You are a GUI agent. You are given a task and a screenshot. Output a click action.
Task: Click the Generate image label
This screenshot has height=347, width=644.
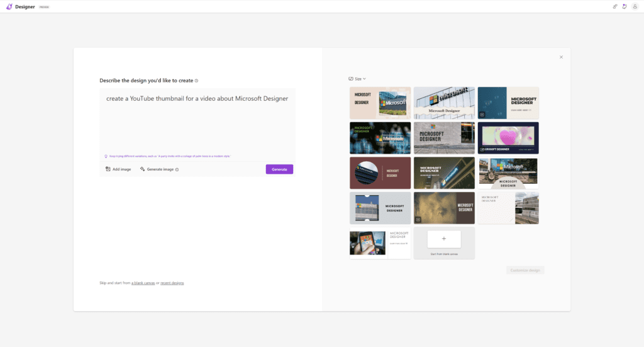tap(160, 169)
